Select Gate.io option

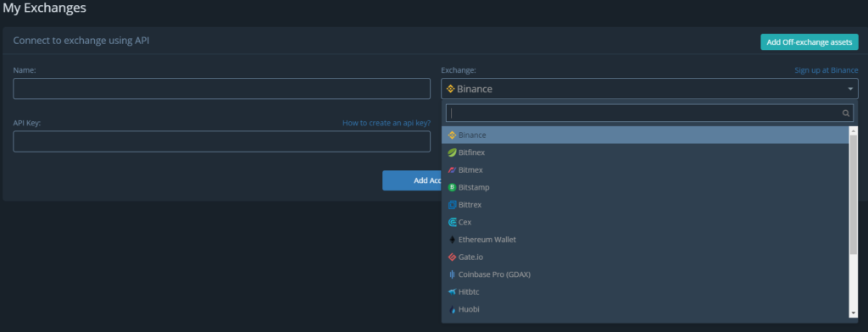[645, 257]
